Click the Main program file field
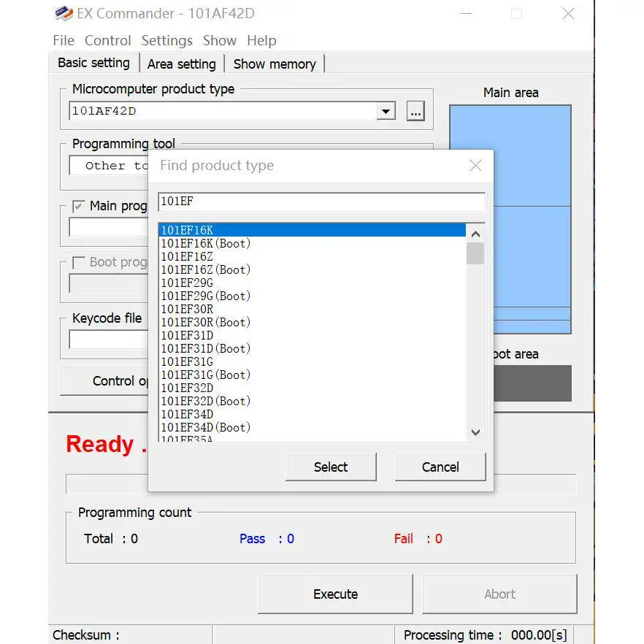The image size is (644, 644). (x=109, y=228)
